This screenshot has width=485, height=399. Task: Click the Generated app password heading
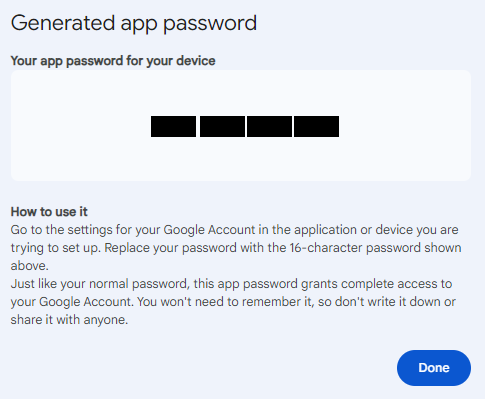pos(134,23)
